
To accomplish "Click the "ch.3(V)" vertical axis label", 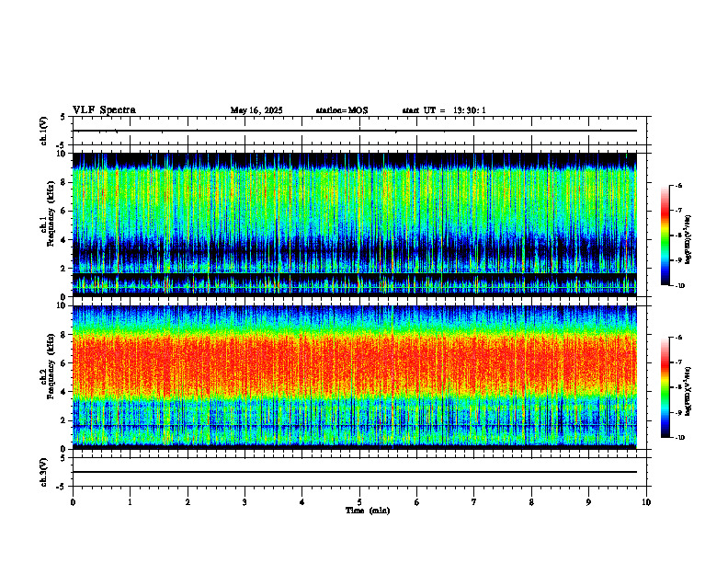I will tap(44, 472).
